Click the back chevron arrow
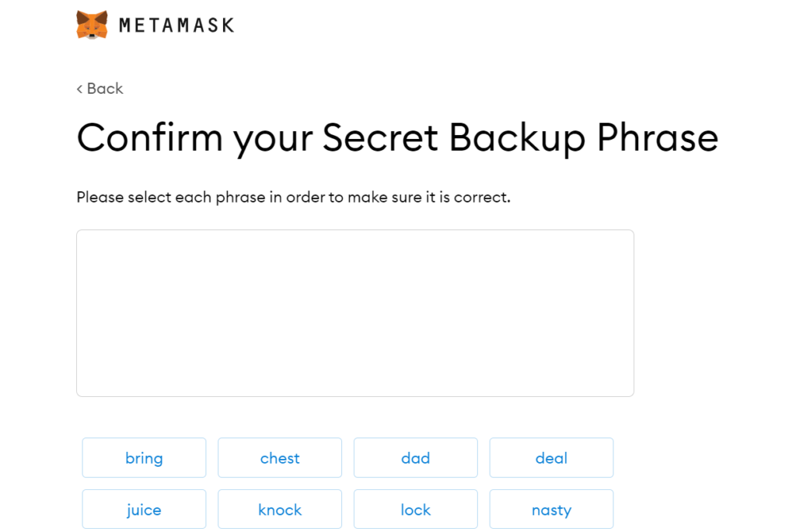This screenshot has height=532, width=796. (x=80, y=89)
